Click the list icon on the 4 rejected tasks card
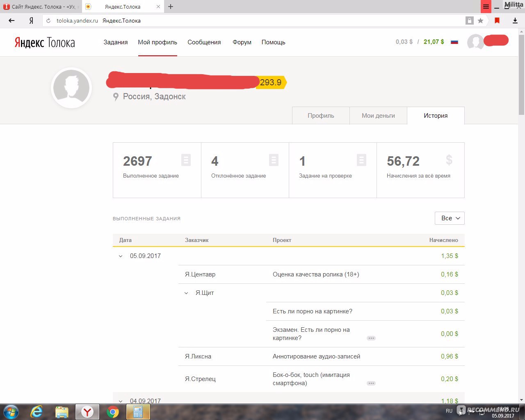Screen dimensions: 525x420 [x=274, y=160]
